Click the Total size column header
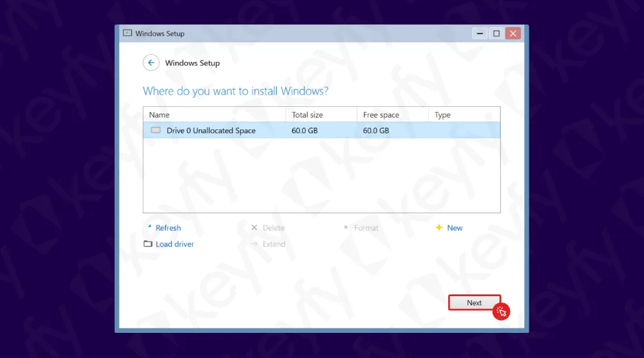 point(321,115)
